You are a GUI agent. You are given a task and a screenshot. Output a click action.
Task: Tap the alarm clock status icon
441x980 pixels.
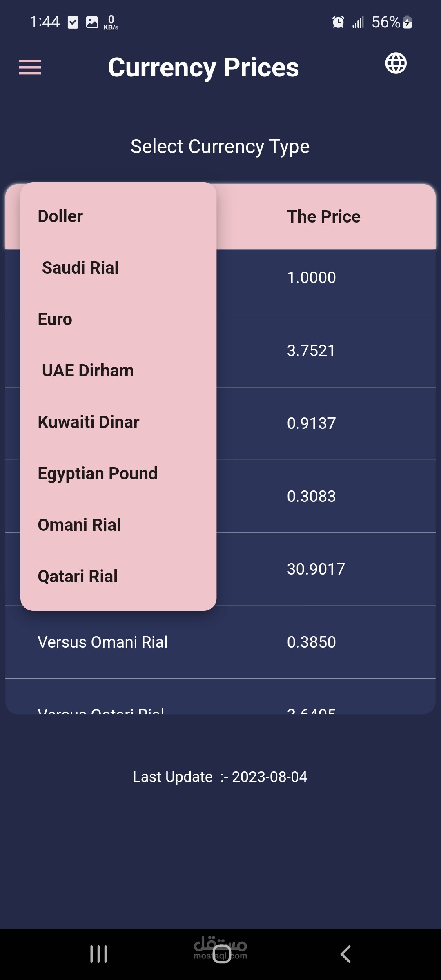coord(338,22)
